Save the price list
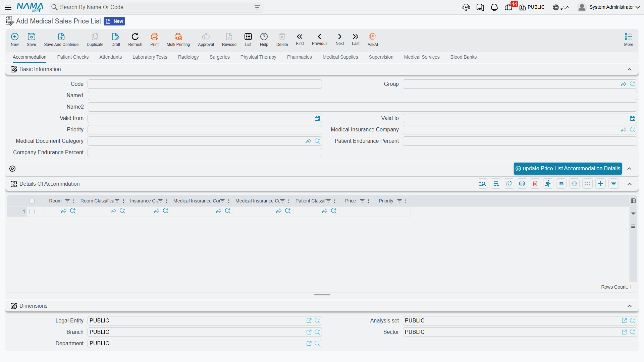This screenshot has width=644, height=362. 32,39
